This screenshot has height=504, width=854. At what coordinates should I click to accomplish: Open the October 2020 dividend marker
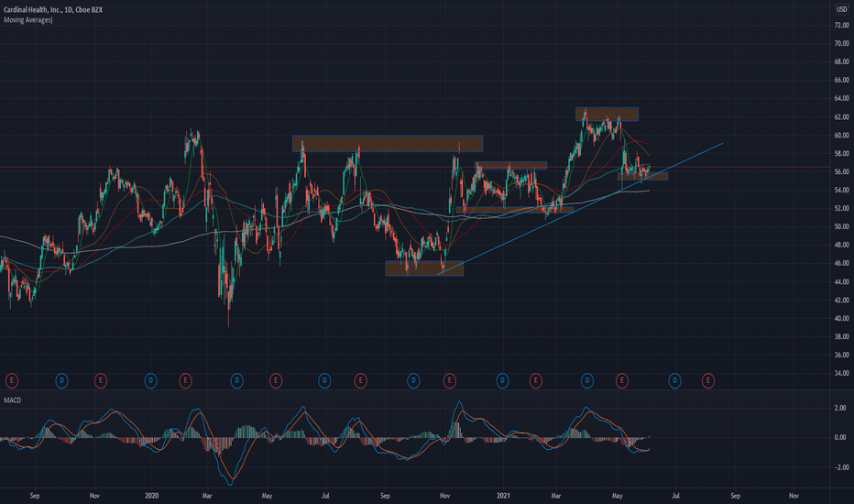pos(413,380)
